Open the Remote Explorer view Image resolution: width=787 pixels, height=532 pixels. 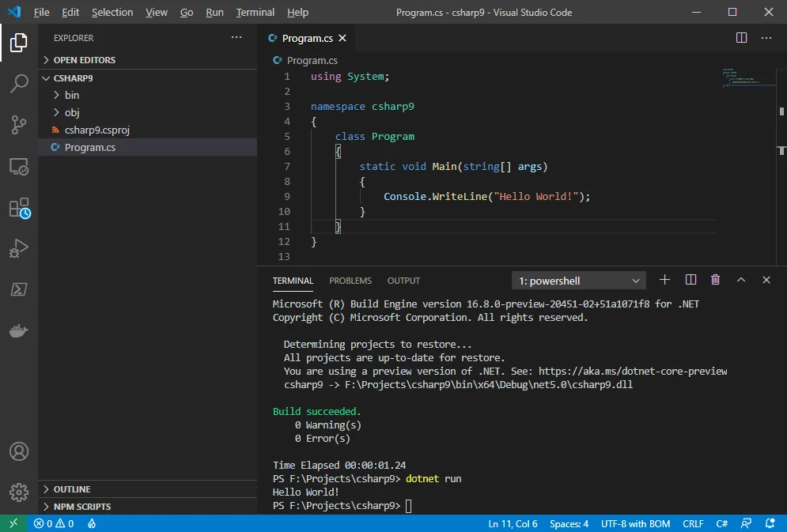(x=19, y=167)
